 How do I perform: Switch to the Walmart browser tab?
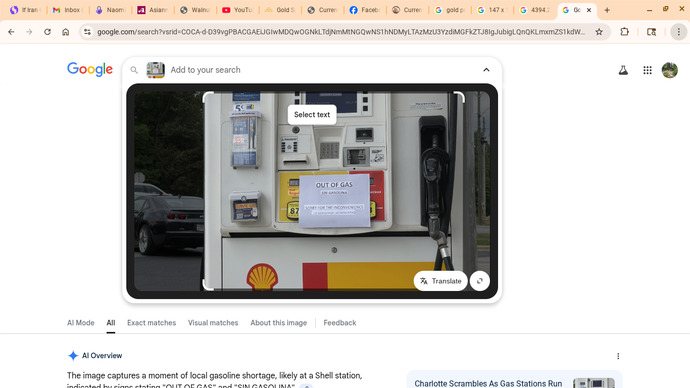coord(195,10)
